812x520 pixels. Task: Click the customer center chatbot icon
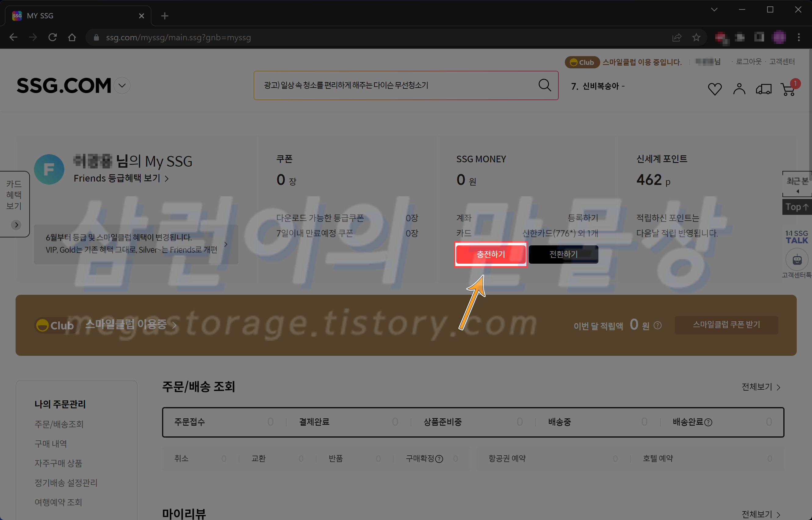click(797, 260)
